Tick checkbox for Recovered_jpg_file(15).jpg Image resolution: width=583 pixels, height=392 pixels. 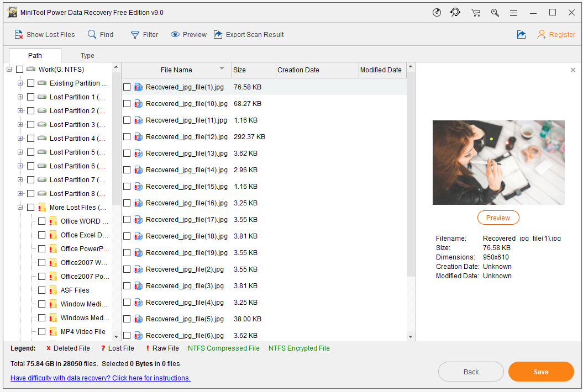[x=127, y=187]
